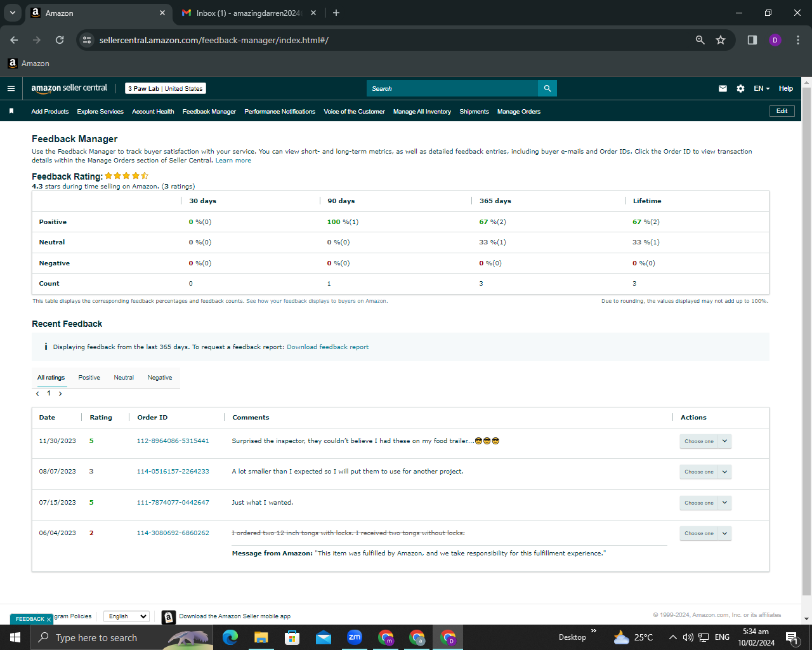Select the Negative ratings tab

point(160,378)
